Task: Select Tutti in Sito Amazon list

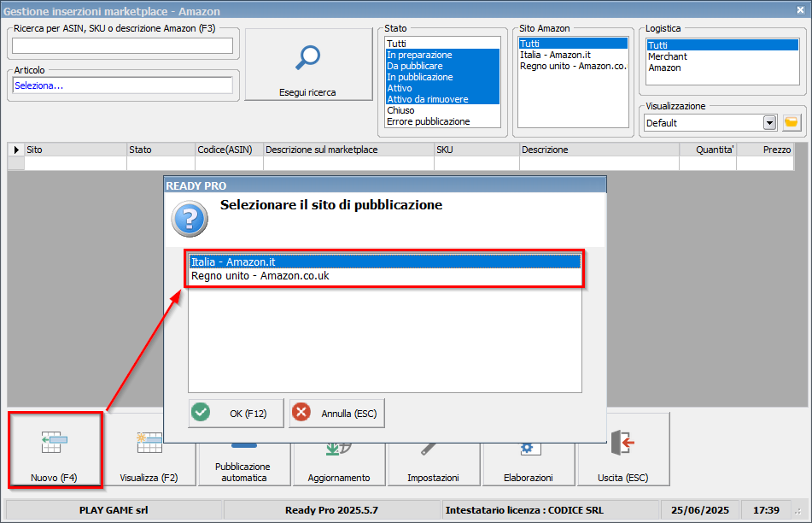Action: tap(573, 44)
